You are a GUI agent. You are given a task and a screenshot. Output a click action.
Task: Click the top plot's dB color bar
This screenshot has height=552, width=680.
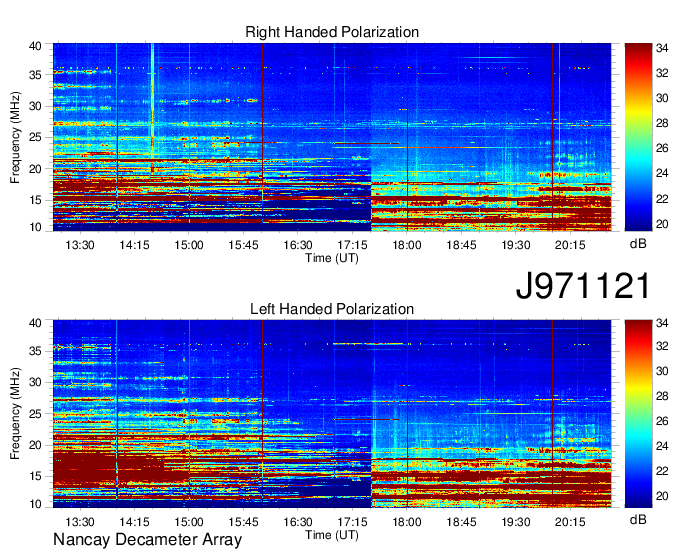[x=638, y=137]
